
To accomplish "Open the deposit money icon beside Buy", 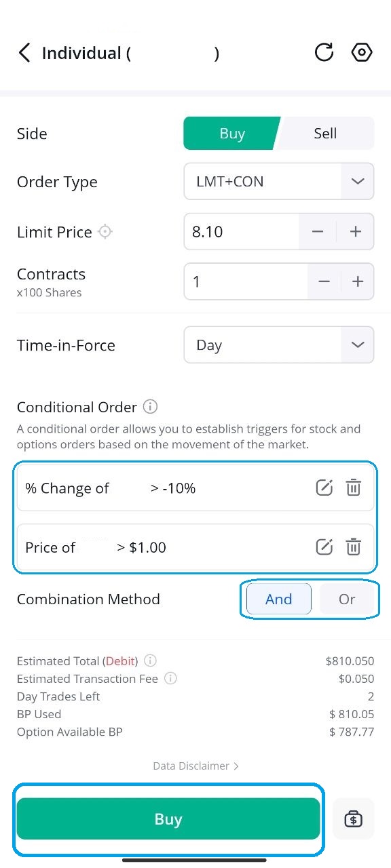I will click(x=353, y=818).
